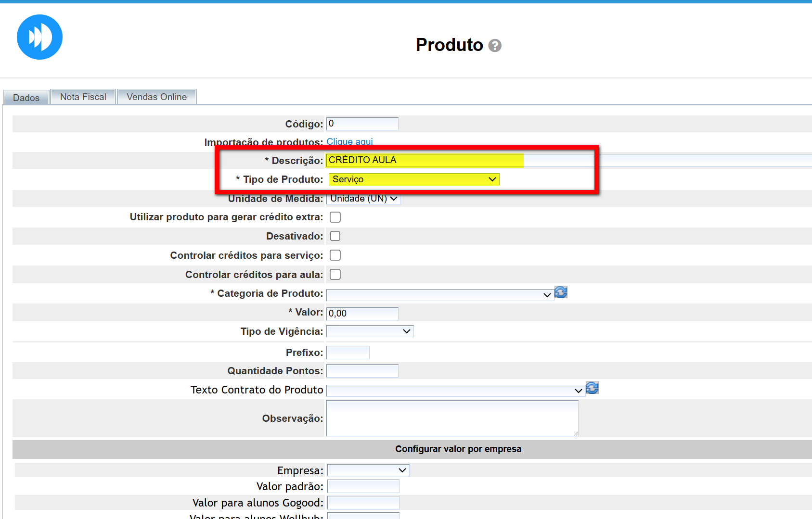Tick Controlar créditos para aula checkbox

335,275
